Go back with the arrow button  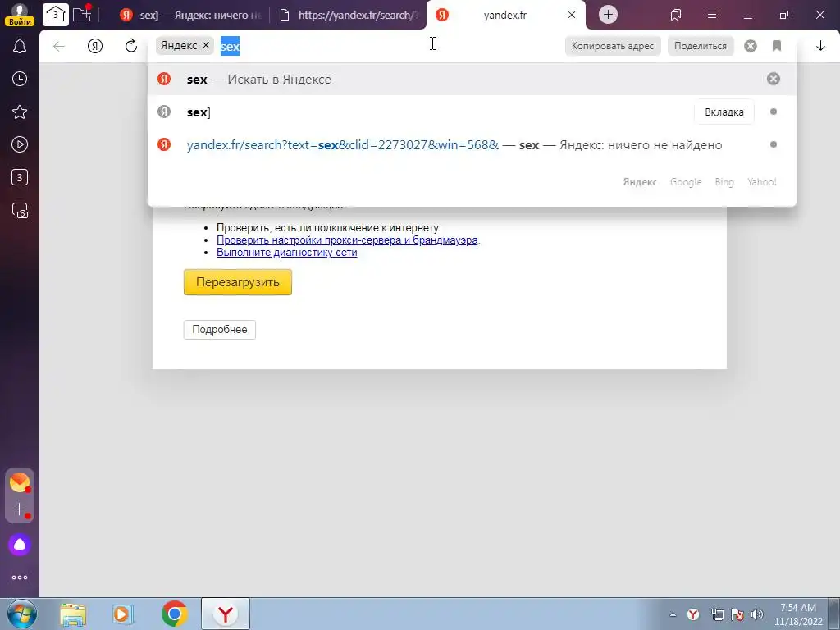coord(59,46)
